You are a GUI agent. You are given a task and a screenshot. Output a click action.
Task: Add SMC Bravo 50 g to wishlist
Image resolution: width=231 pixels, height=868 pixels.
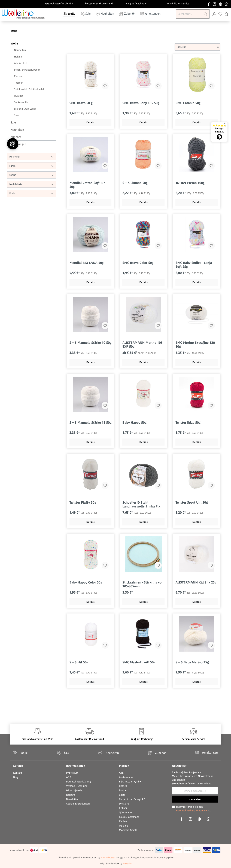click(105, 86)
